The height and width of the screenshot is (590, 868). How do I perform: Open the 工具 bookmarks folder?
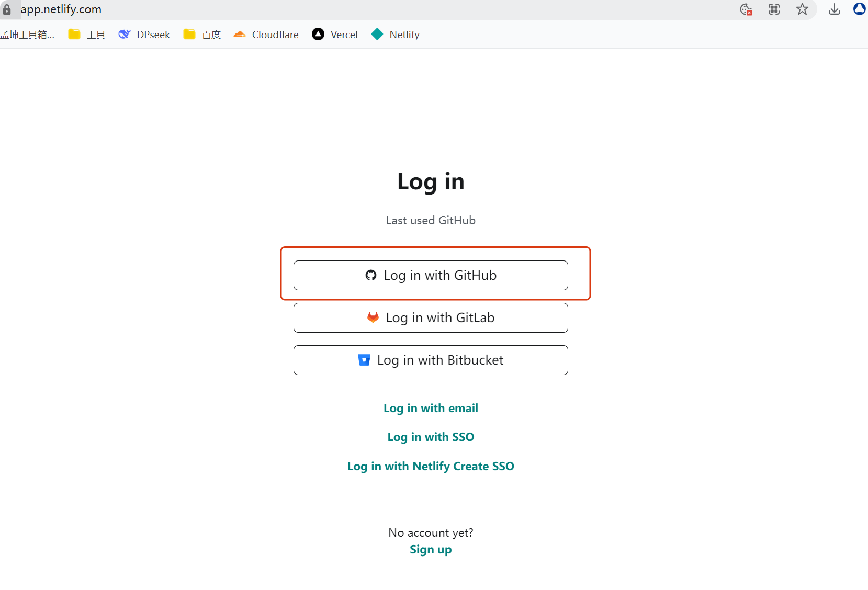tap(87, 35)
